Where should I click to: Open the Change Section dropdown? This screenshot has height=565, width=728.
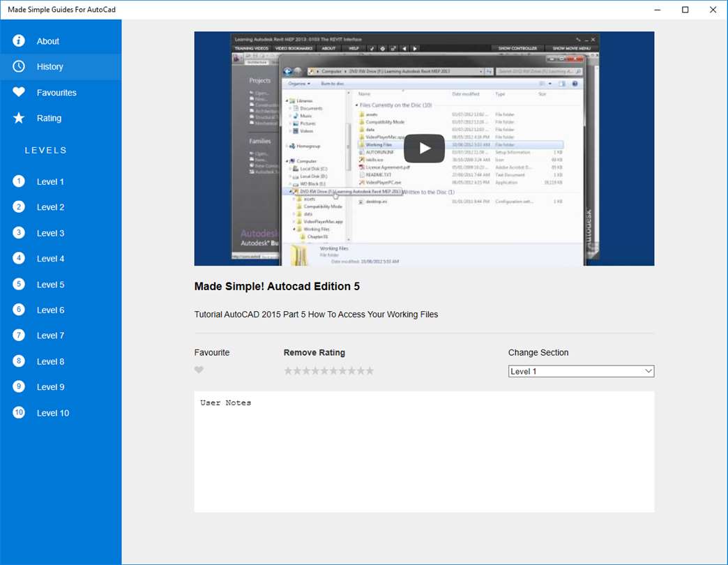[x=581, y=371]
